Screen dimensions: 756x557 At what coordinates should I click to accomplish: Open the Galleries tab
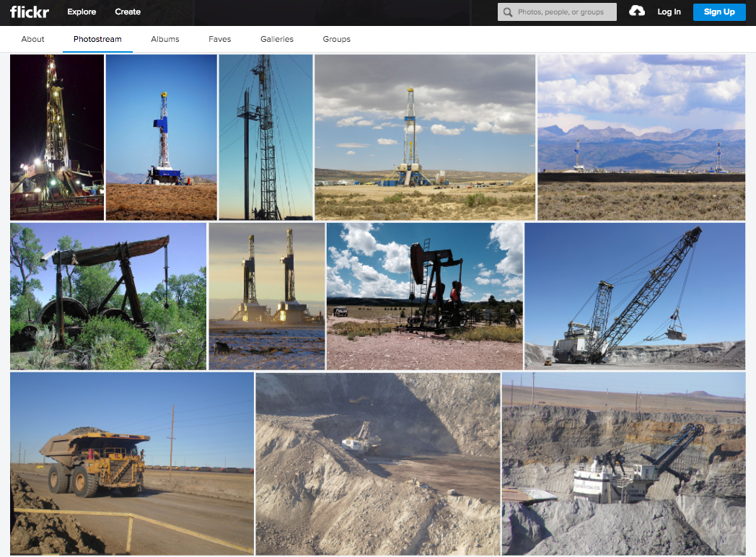point(277,39)
